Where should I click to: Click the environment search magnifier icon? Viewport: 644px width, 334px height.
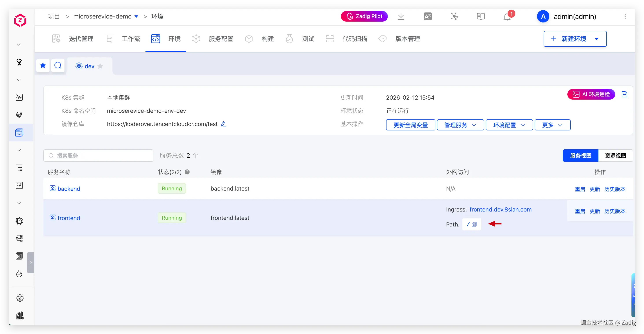pos(58,66)
